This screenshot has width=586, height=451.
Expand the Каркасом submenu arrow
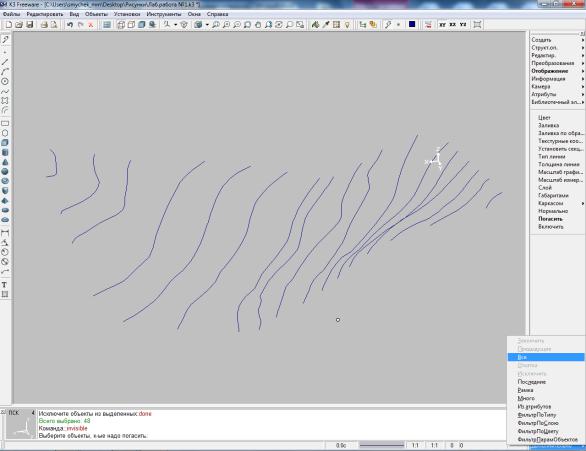click(583, 203)
